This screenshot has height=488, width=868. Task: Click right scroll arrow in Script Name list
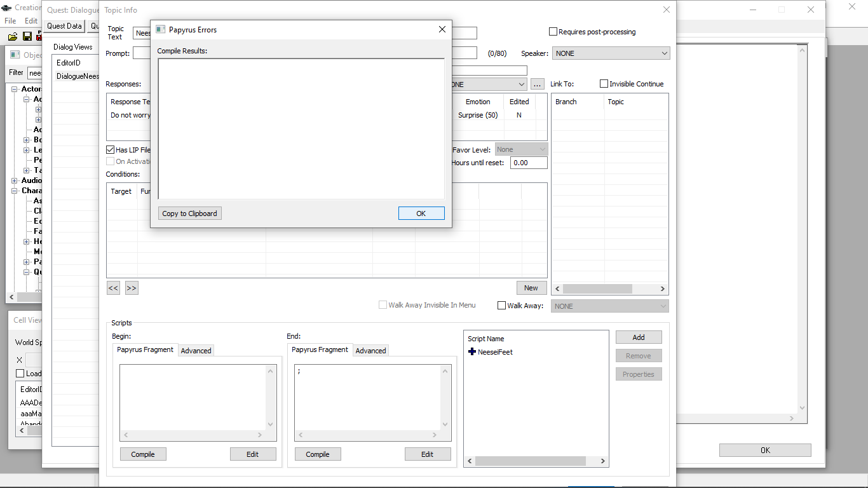[x=603, y=461]
